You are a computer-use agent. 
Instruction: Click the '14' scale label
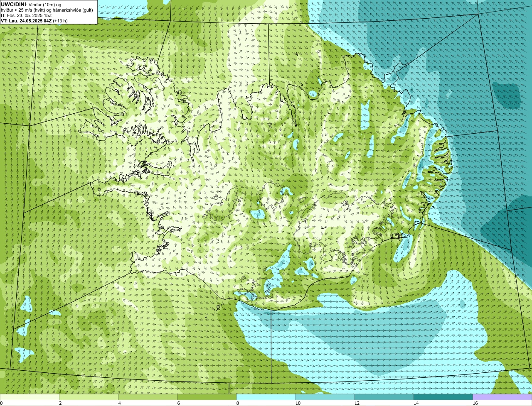point(416,403)
